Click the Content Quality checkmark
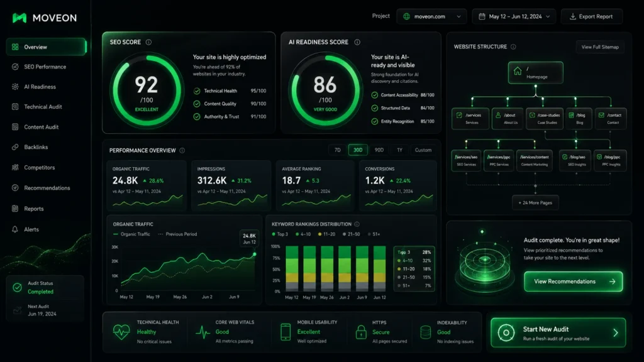 [197, 104]
